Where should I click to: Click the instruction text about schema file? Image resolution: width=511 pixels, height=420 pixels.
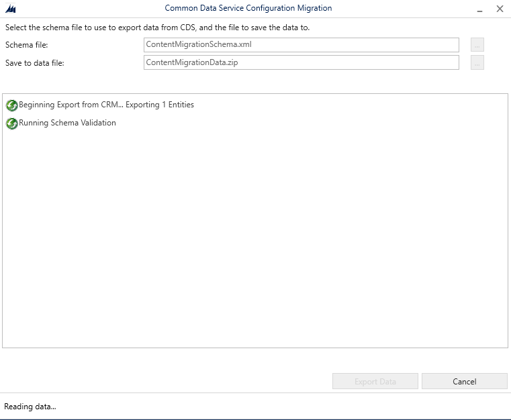[x=157, y=28]
